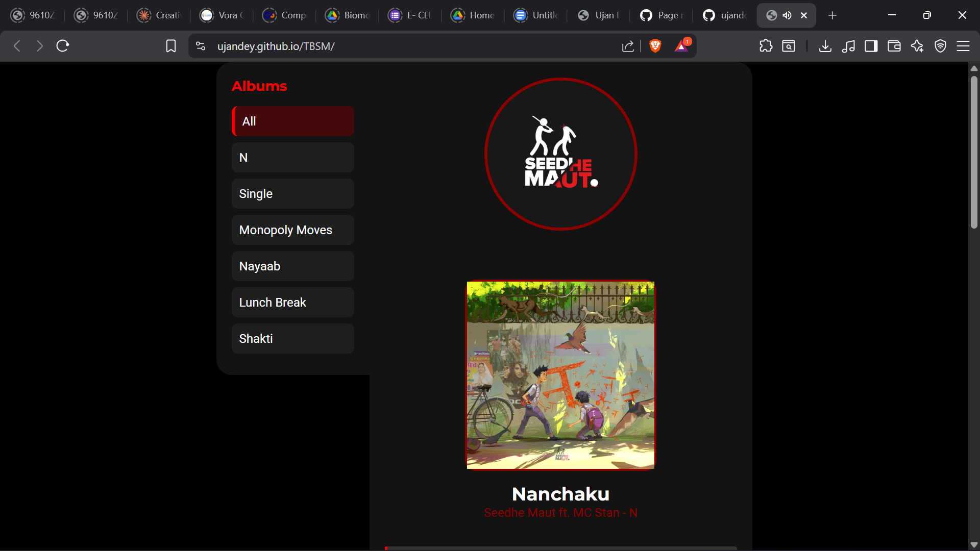Screen dimensions: 980x551
Task: Select the Shakti album
Action: (x=293, y=339)
